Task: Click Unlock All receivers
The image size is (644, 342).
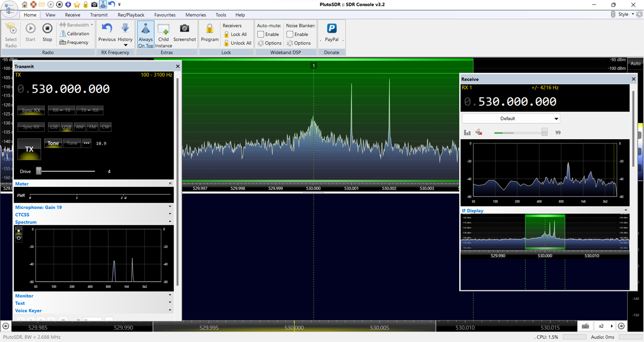Action: [x=237, y=43]
